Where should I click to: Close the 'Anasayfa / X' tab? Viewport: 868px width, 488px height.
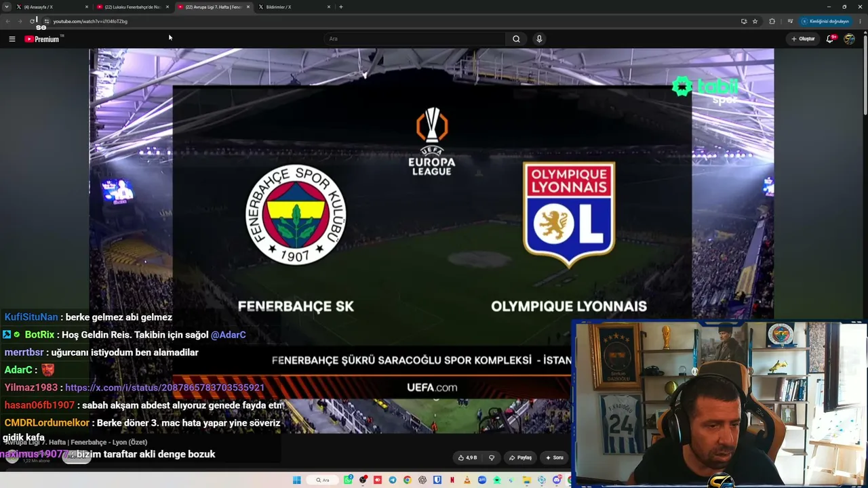click(x=87, y=7)
